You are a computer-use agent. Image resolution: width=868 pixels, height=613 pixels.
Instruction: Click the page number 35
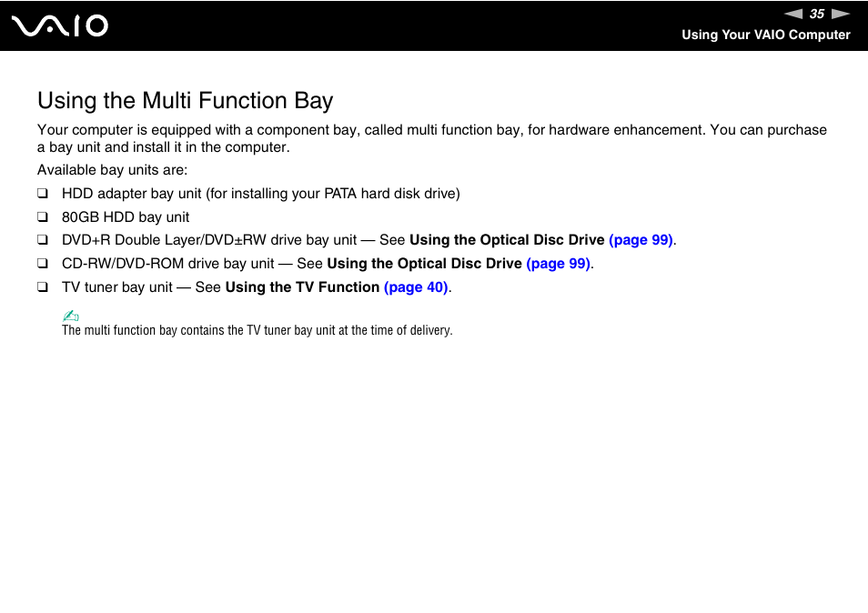tap(816, 14)
